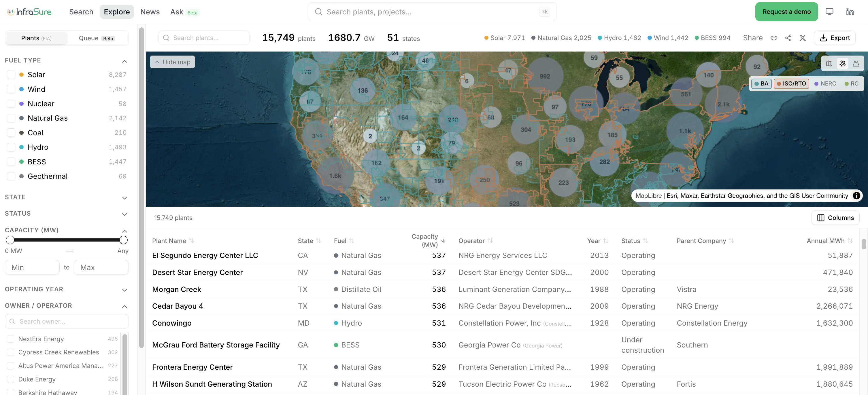This screenshot has height=395, width=868.
Task: Click the InfraSure logo
Action: [x=29, y=12]
